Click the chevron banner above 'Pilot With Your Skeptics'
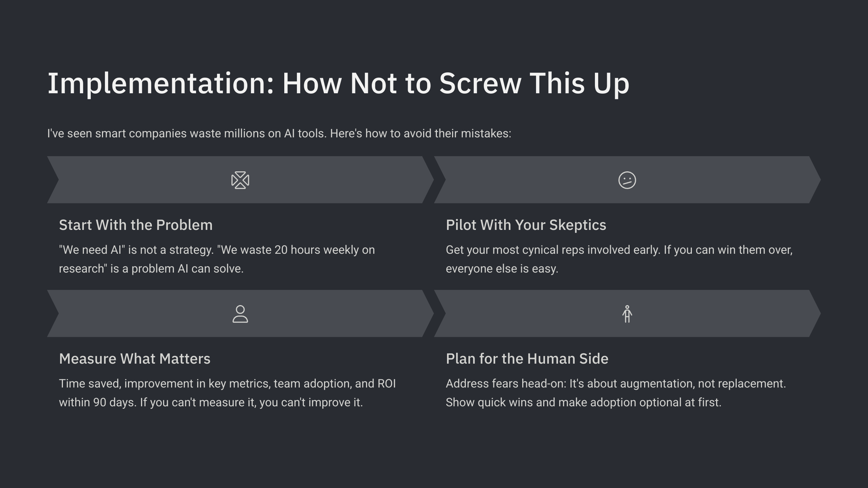The width and height of the screenshot is (868, 488). coord(627,180)
